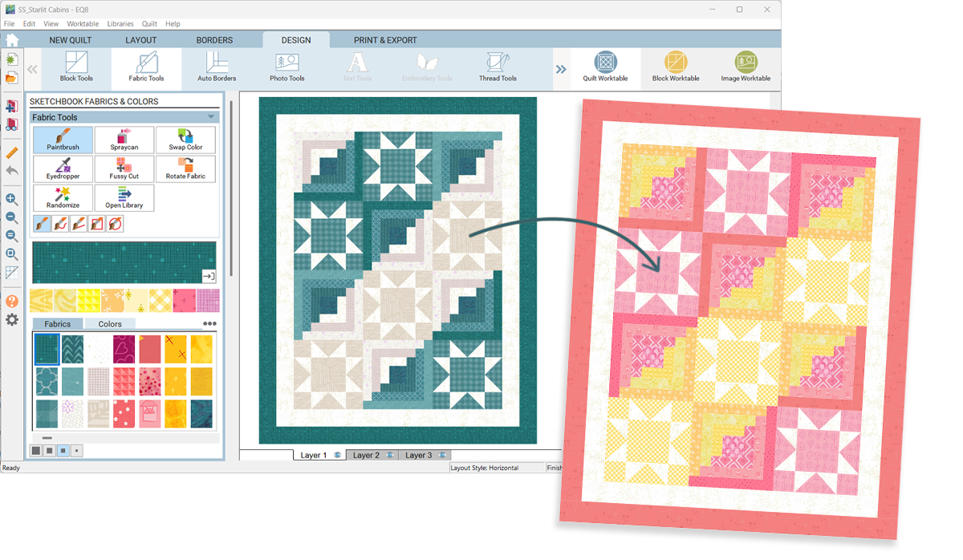
Task: Select the Paintbrush tool
Action: click(x=63, y=140)
